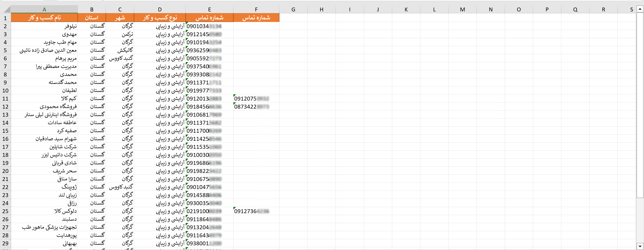Click phone cell starting 0873422 in column F
The image size is (644, 250).
click(x=256, y=106)
